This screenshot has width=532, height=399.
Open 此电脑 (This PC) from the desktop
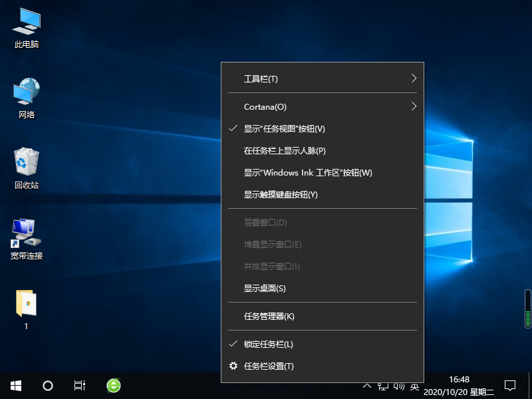click(27, 27)
